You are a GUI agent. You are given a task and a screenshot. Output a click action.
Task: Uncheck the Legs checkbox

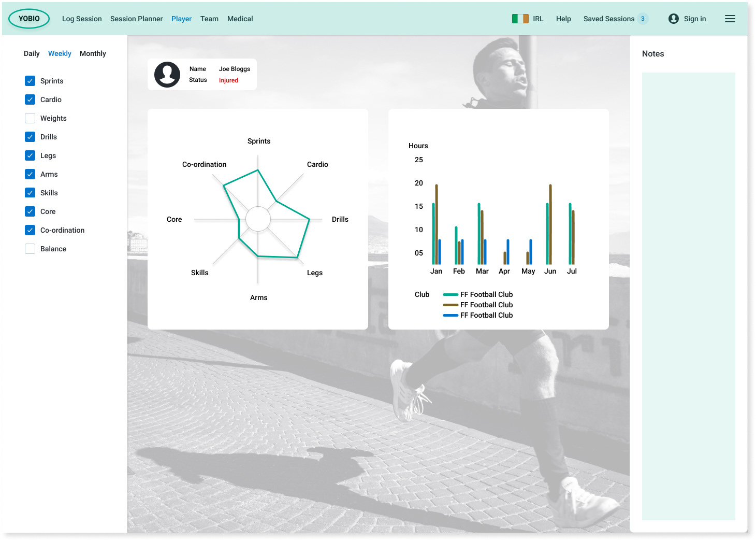pyautogui.click(x=30, y=155)
